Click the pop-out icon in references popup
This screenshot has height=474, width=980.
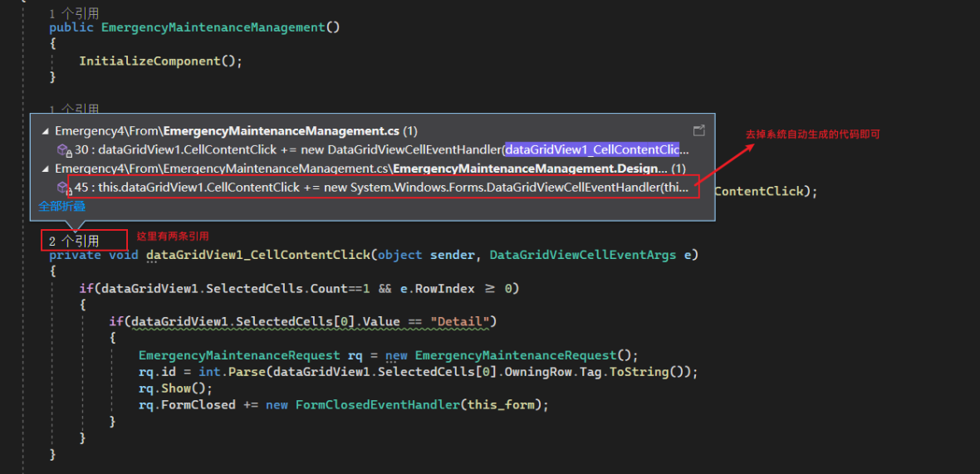pos(698,130)
